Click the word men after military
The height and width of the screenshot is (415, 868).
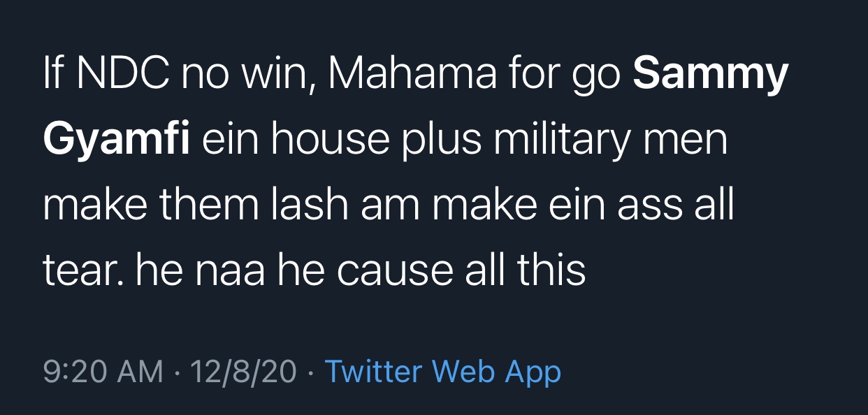(688, 140)
